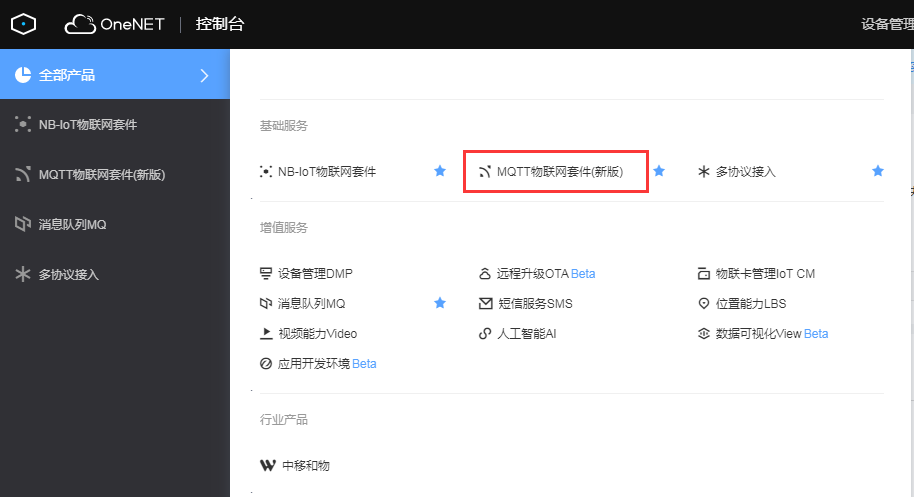Open 设备管理 in the top bar

pyautogui.click(x=887, y=24)
